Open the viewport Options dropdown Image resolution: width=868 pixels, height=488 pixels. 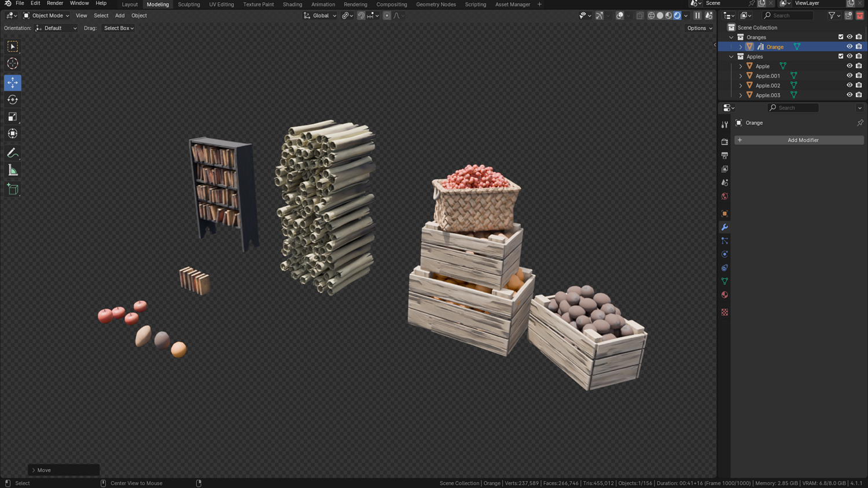700,28
